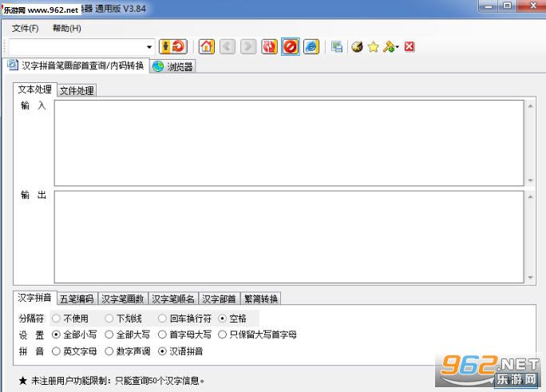Click the output box scrollbar up arrow
The height and width of the screenshot is (392, 546).
click(530, 196)
